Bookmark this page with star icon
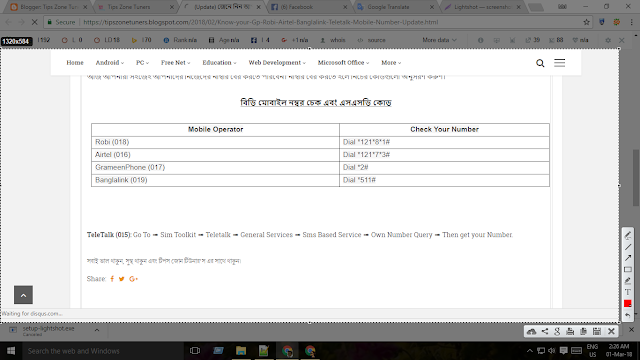Image resolution: width=640 pixels, height=360 pixels. point(587,22)
